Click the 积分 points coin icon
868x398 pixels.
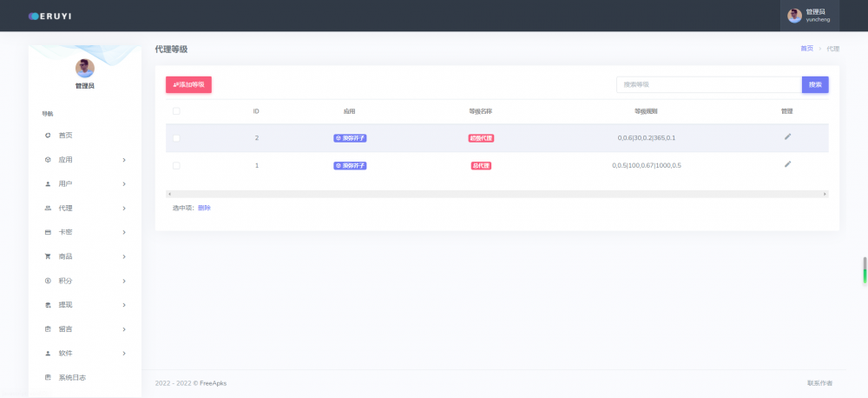click(48, 282)
